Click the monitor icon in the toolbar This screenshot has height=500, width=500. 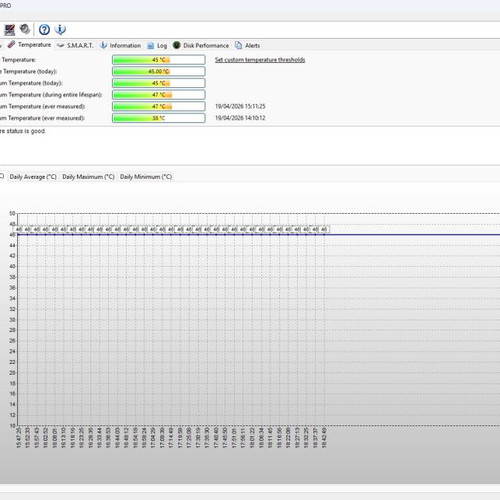coord(9,30)
